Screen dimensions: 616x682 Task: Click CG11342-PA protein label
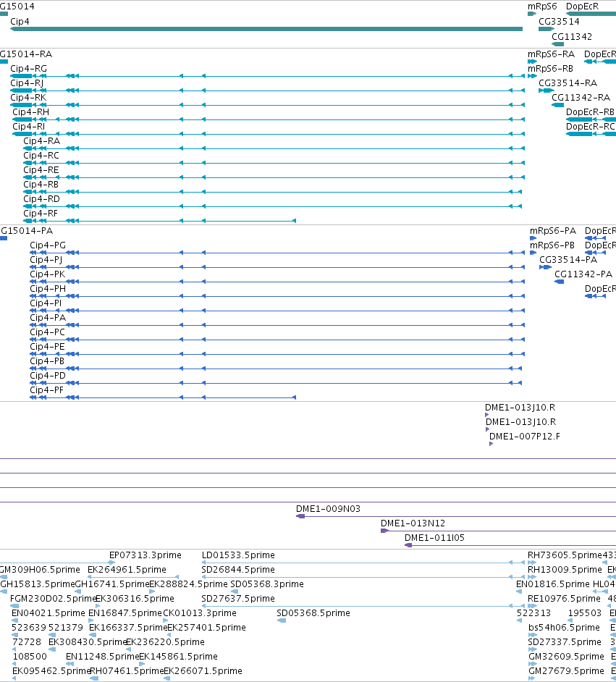(x=583, y=274)
